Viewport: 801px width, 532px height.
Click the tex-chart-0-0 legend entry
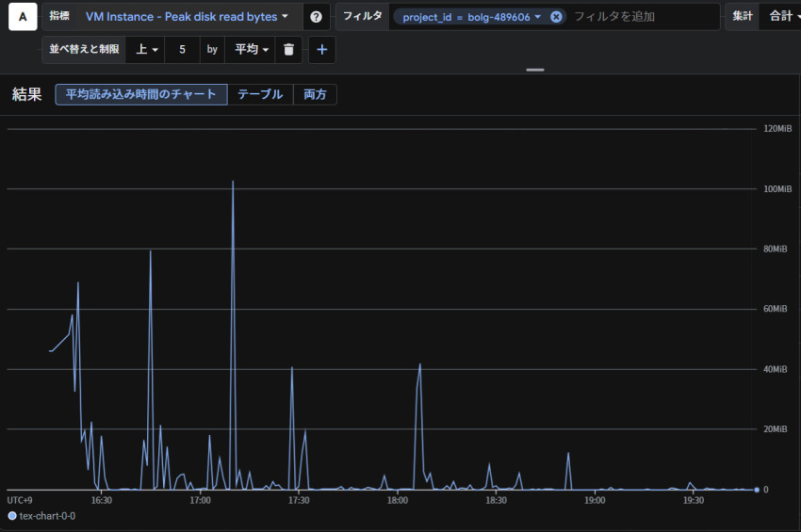[x=47, y=516]
